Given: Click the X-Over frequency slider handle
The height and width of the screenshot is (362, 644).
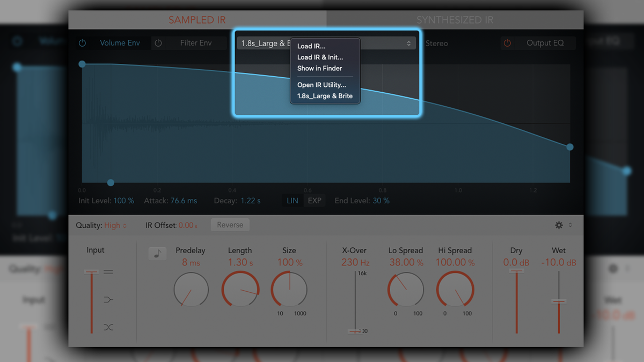Looking at the screenshot, I should (355, 331).
